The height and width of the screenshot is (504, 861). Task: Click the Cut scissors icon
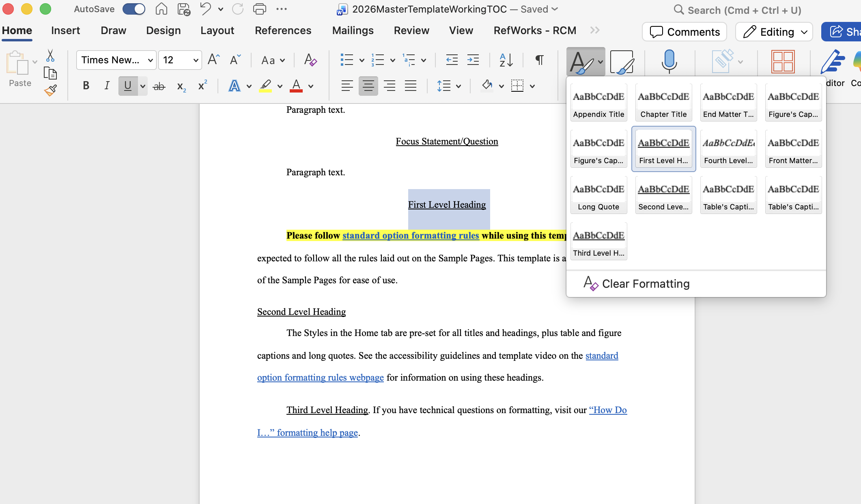pyautogui.click(x=50, y=56)
